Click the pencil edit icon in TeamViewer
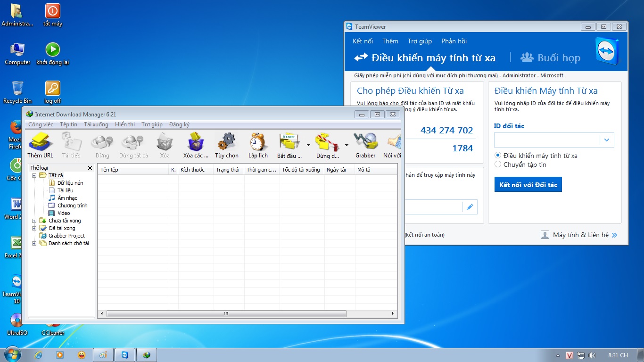Screen dimensions: 644x362 click(470, 207)
